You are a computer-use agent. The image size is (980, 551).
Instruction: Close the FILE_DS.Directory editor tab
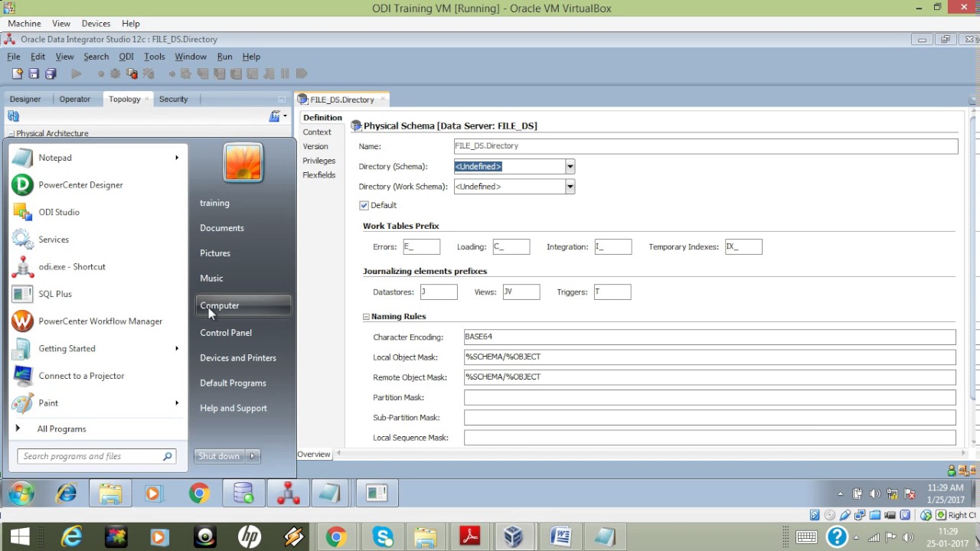pyautogui.click(x=383, y=99)
